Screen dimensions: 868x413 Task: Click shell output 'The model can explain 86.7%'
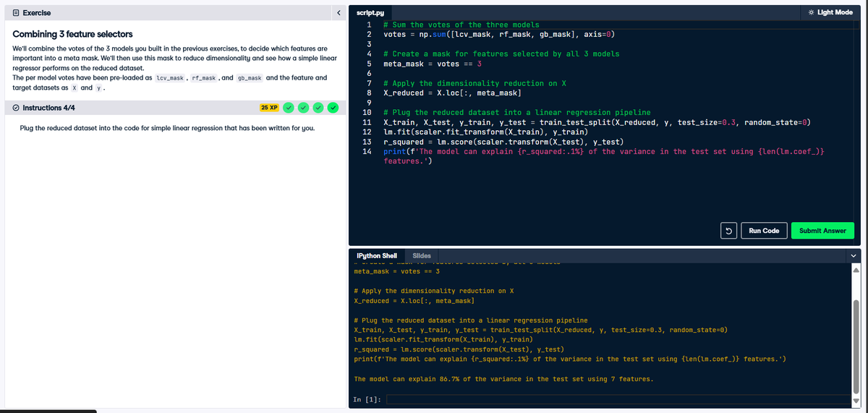coord(503,379)
